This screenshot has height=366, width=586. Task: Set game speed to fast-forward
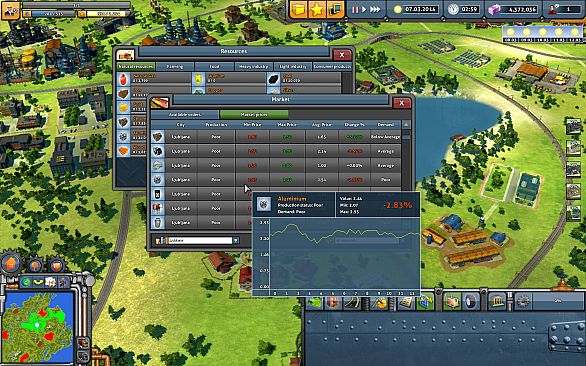click(x=375, y=10)
